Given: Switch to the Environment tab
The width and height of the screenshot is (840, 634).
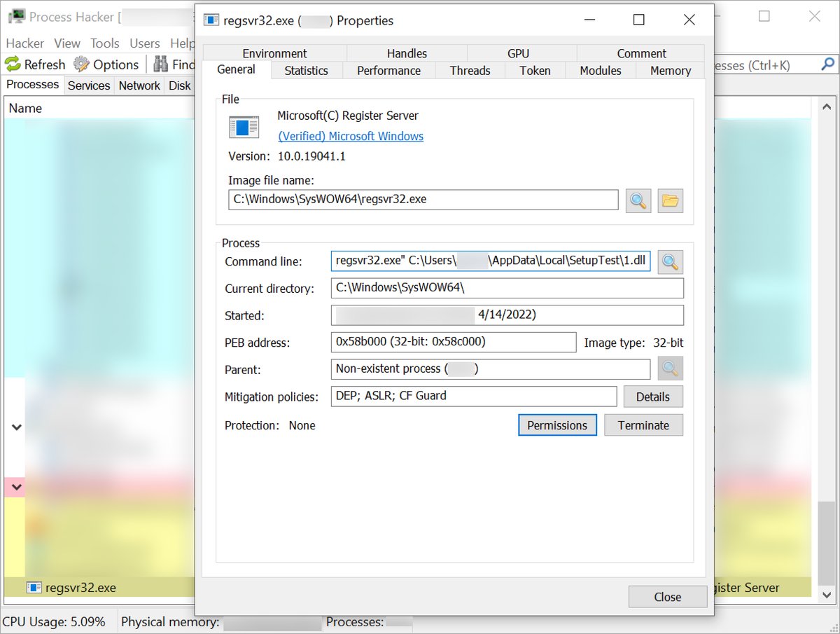Looking at the screenshot, I should pyautogui.click(x=274, y=53).
